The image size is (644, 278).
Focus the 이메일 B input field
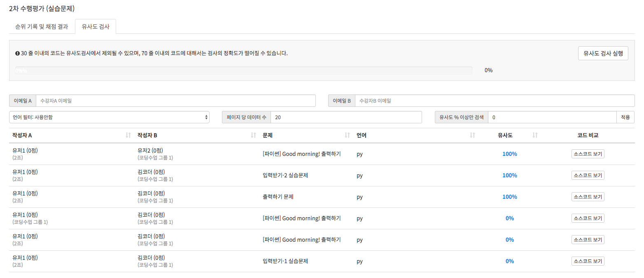[494, 101]
